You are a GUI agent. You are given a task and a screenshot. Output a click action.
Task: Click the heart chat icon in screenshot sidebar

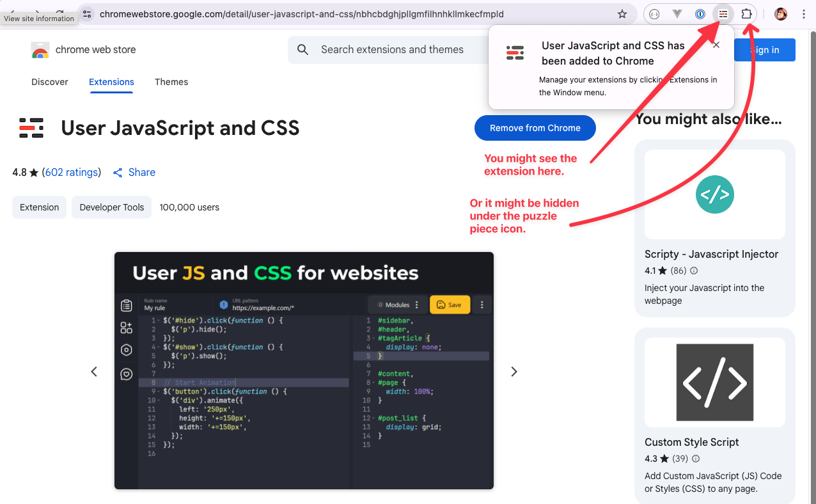127,374
